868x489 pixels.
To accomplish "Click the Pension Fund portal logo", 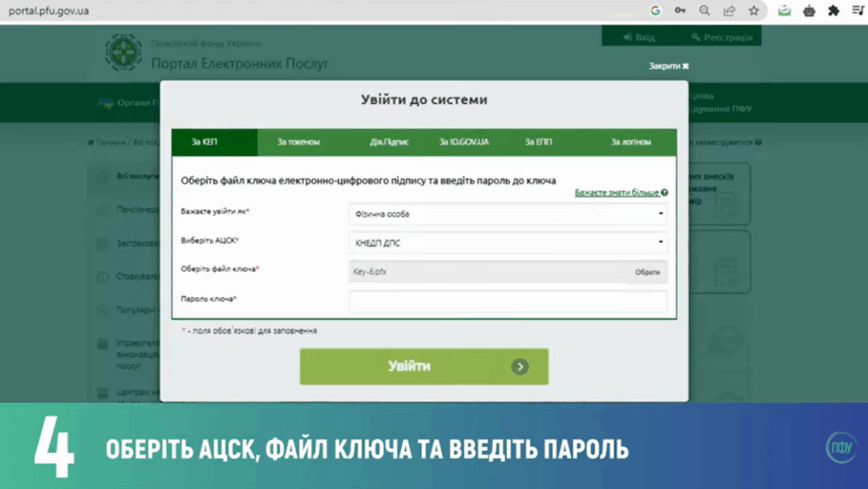I will click(124, 53).
